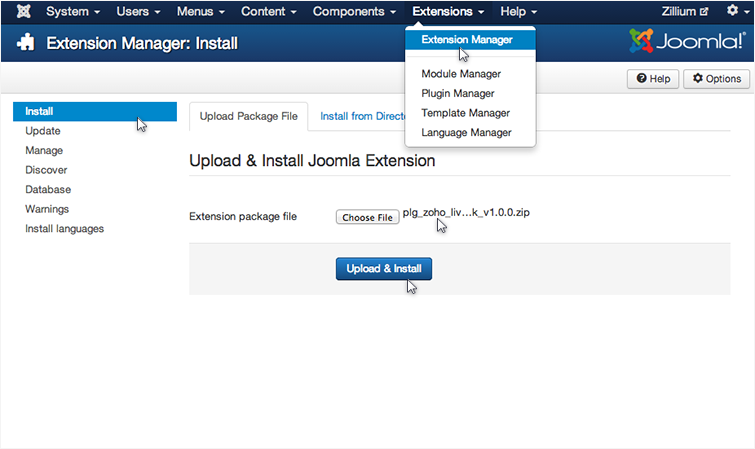Open Database in the sidebar
The width and height of the screenshot is (755, 449).
(48, 189)
